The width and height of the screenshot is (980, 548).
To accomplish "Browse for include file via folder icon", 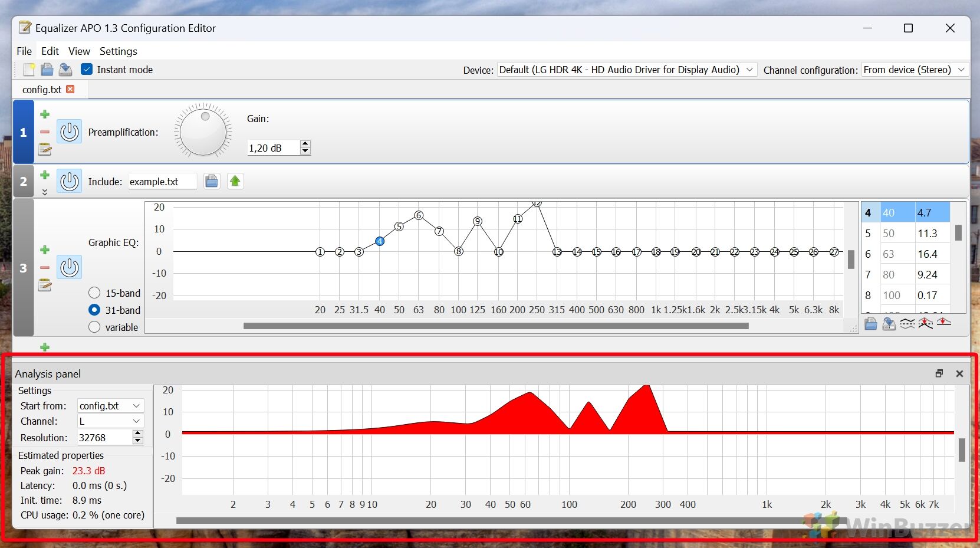I will click(212, 181).
